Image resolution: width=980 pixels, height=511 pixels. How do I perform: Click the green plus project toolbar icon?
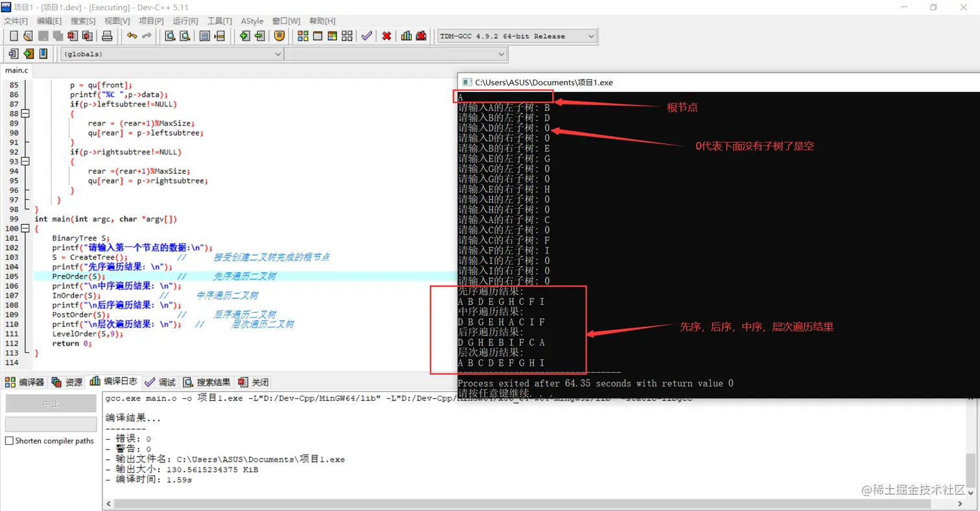coord(28,54)
